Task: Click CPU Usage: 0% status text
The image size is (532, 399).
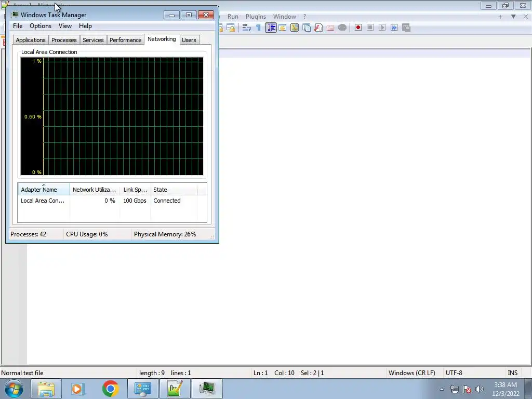Action: tap(87, 234)
